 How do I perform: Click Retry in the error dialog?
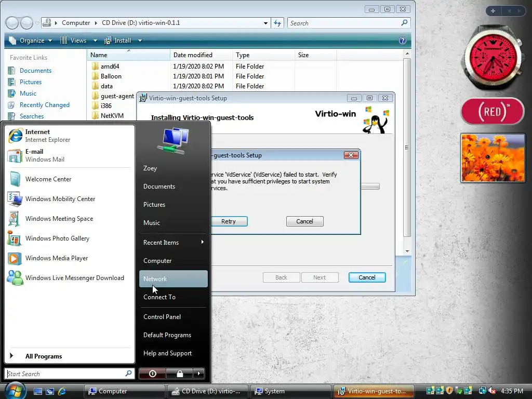(x=229, y=221)
